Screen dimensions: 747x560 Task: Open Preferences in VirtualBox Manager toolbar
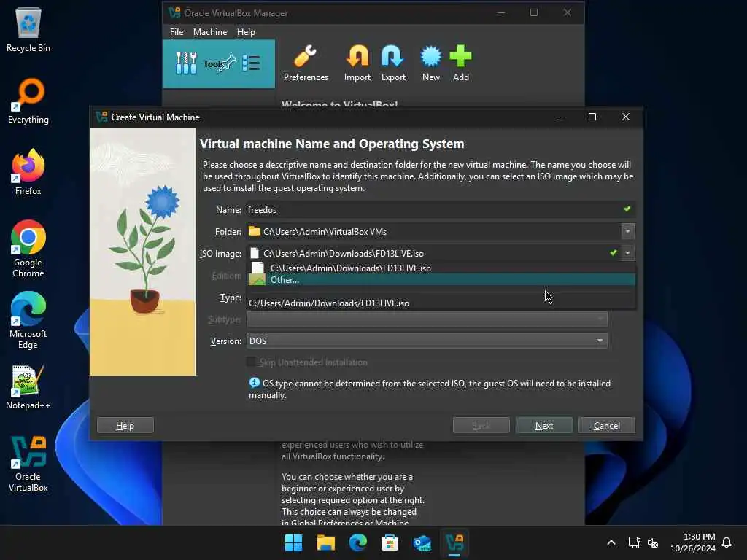pos(306,63)
